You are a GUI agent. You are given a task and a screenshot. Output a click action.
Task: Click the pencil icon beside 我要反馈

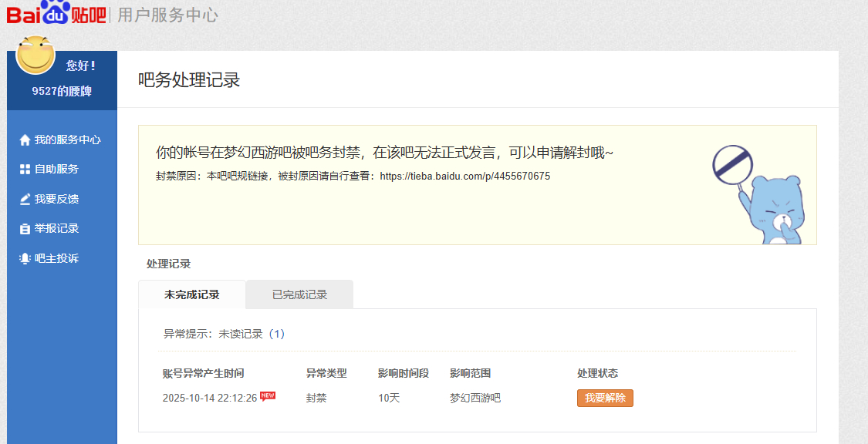[25, 199]
